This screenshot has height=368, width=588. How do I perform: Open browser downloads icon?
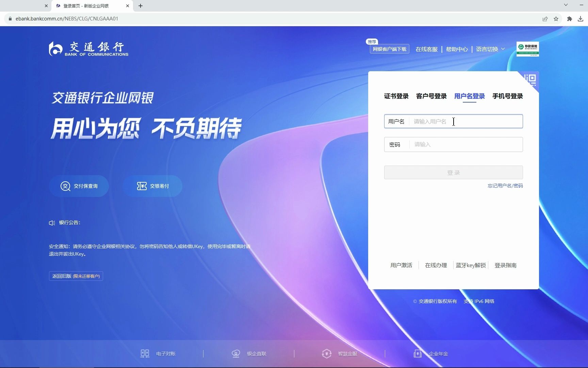[x=581, y=19]
